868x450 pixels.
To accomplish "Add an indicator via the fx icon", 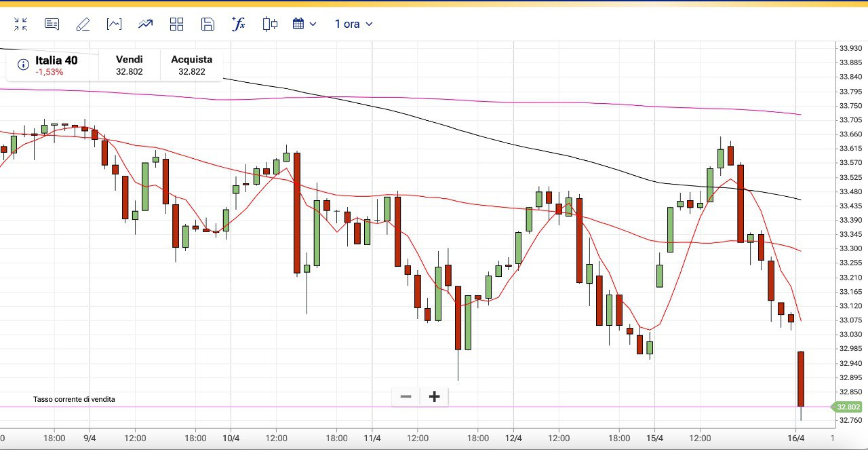I will tap(238, 24).
